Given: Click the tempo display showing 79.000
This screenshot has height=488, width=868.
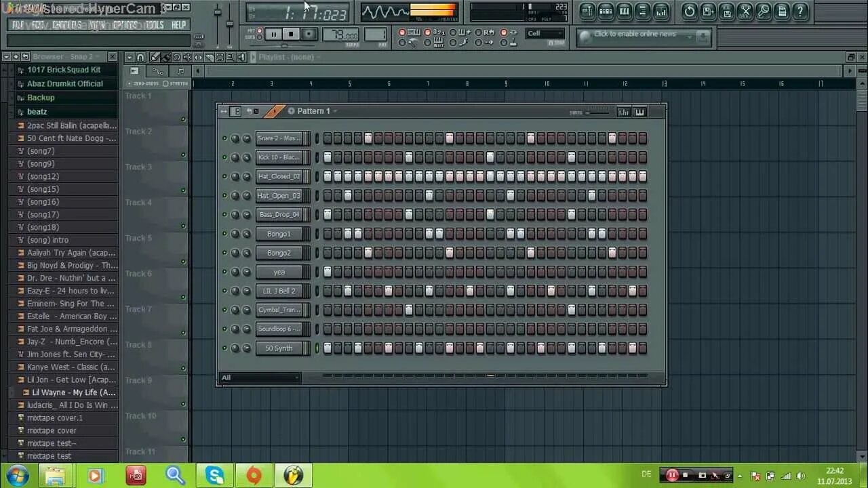Looking at the screenshot, I should (x=341, y=35).
